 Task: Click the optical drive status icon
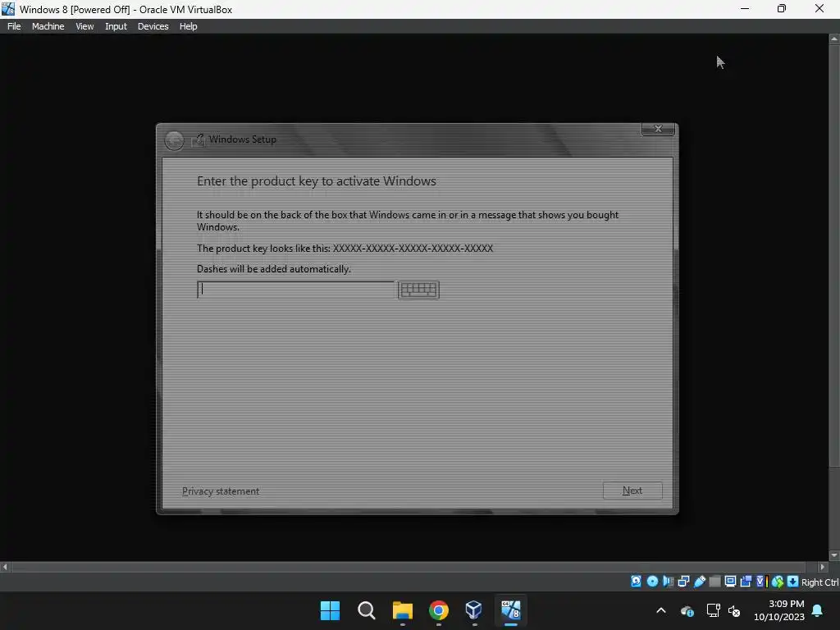click(x=652, y=582)
